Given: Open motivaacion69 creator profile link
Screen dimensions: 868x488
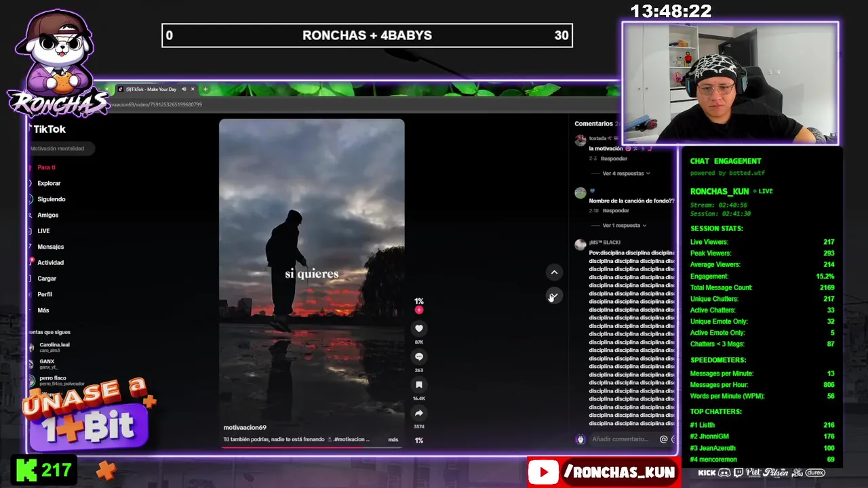Looking at the screenshot, I should click(245, 428).
